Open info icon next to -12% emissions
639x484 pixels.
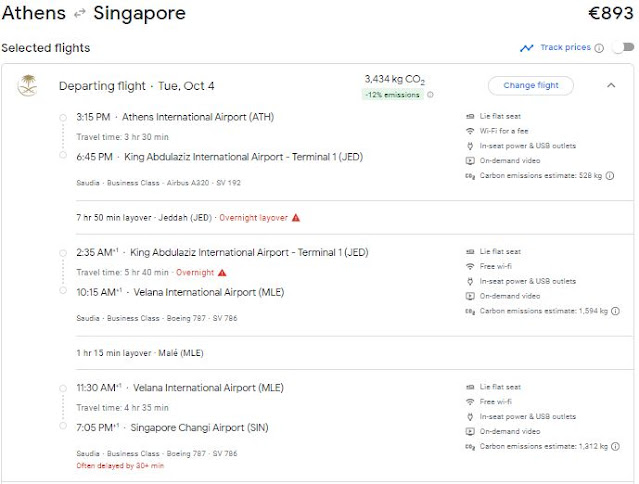430,95
